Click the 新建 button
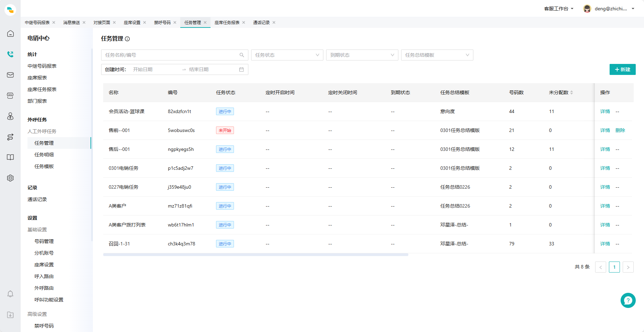Viewport: 644px width, 332px height. pos(622,69)
